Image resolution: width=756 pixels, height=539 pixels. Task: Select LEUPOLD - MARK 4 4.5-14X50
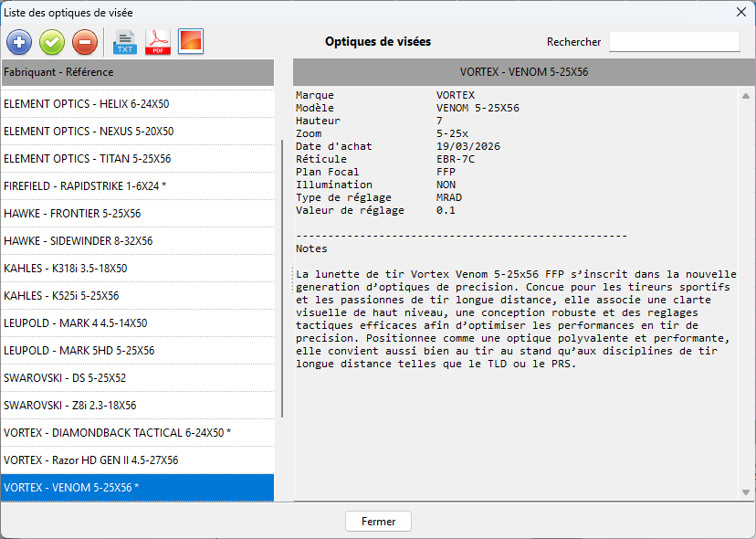pyautogui.click(x=137, y=323)
